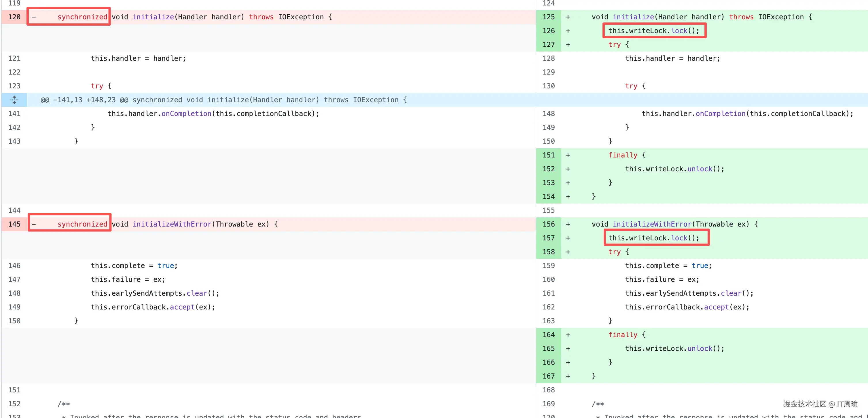The height and width of the screenshot is (418, 868).
Task: Click the hunk header line at @@ -141,13 +148,23
Action: 223,100
